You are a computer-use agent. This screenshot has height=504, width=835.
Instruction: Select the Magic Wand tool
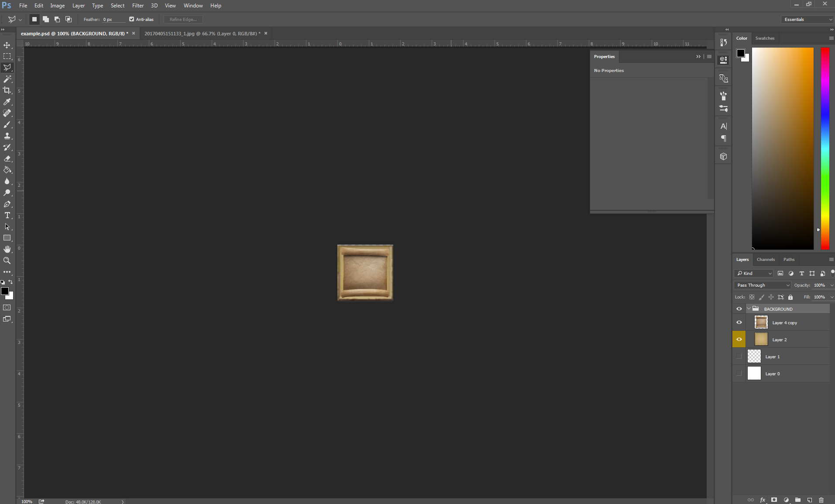7,79
